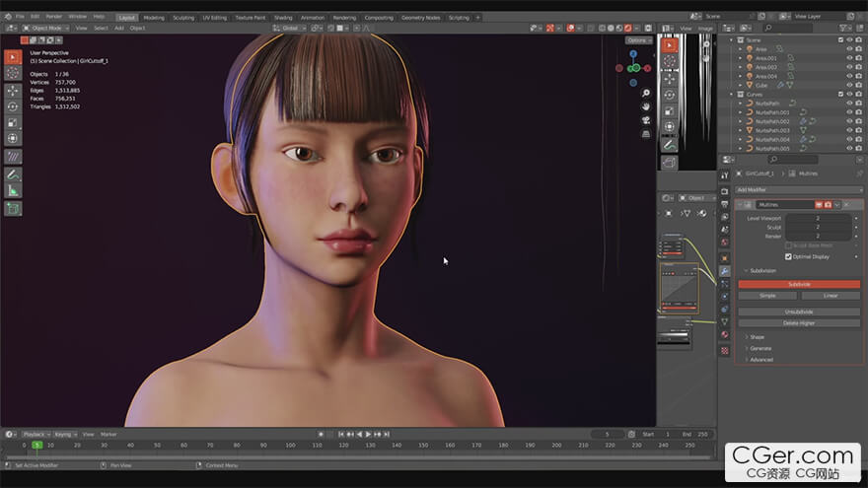The width and height of the screenshot is (868, 488).
Task: Toggle visibility eye of NurbsPath.002
Action: click(x=849, y=121)
